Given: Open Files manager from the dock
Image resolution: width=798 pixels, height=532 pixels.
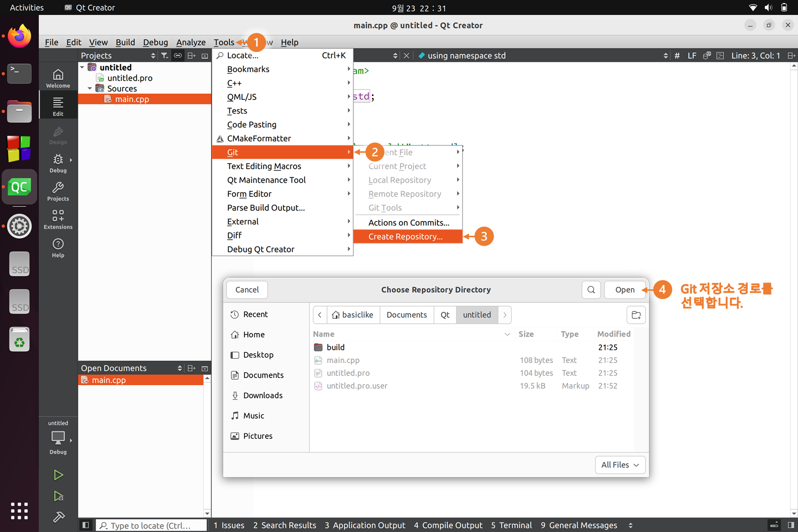Looking at the screenshot, I should (19, 111).
